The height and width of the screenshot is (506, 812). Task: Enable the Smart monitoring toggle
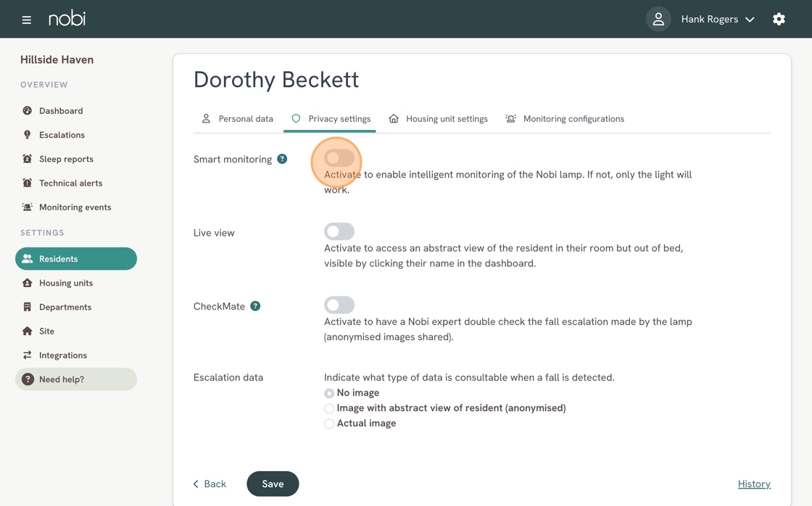click(339, 158)
